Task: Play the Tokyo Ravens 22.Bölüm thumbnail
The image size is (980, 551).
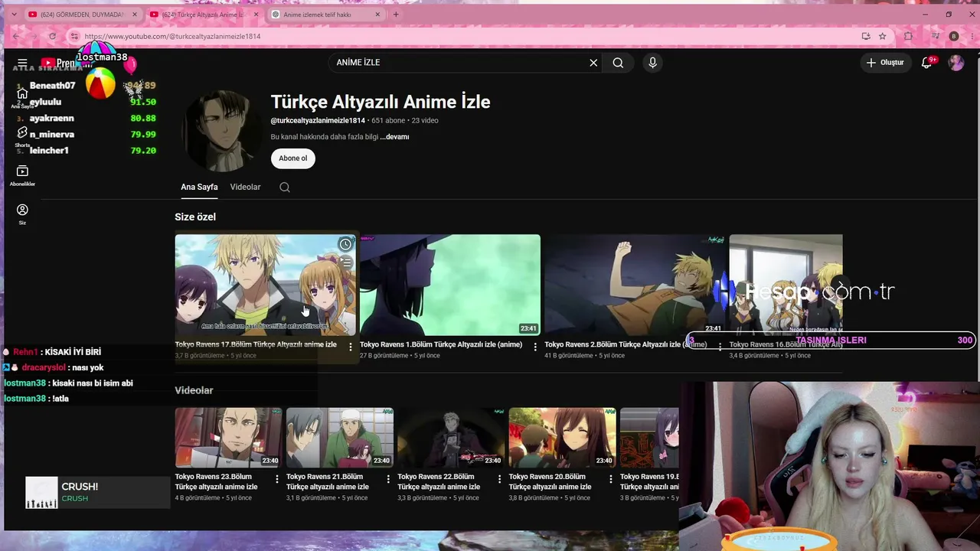Action: pyautogui.click(x=451, y=438)
